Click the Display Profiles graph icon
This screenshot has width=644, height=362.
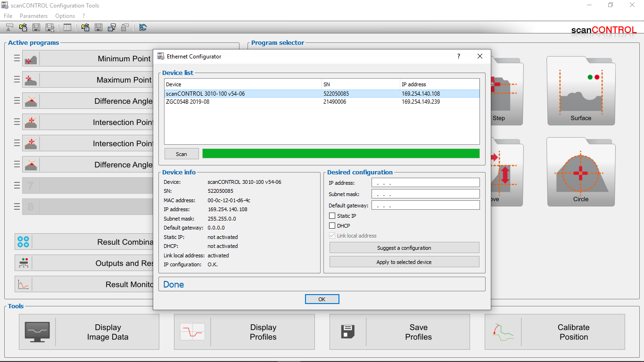pos(192,332)
